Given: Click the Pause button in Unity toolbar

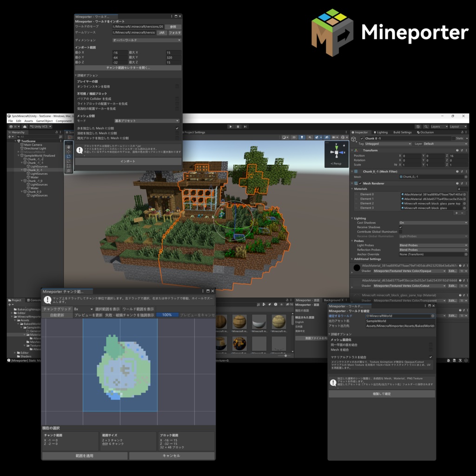Looking at the screenshot, I should coord(238,126).
